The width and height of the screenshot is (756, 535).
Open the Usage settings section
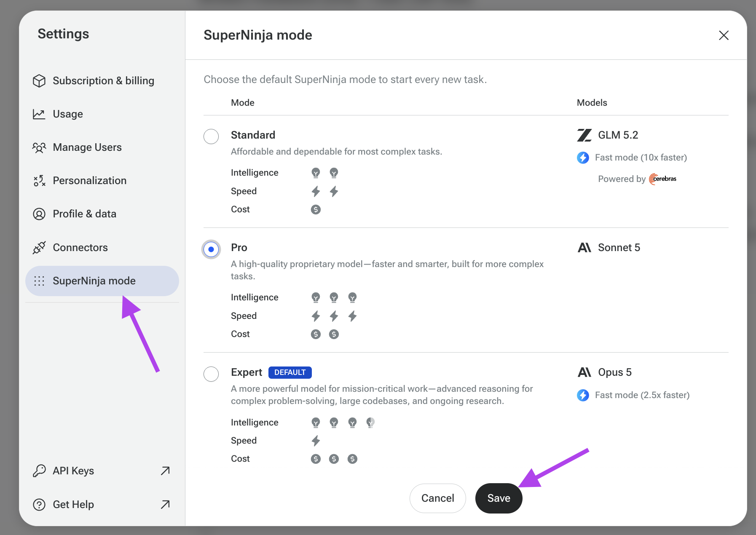point(102,114)
